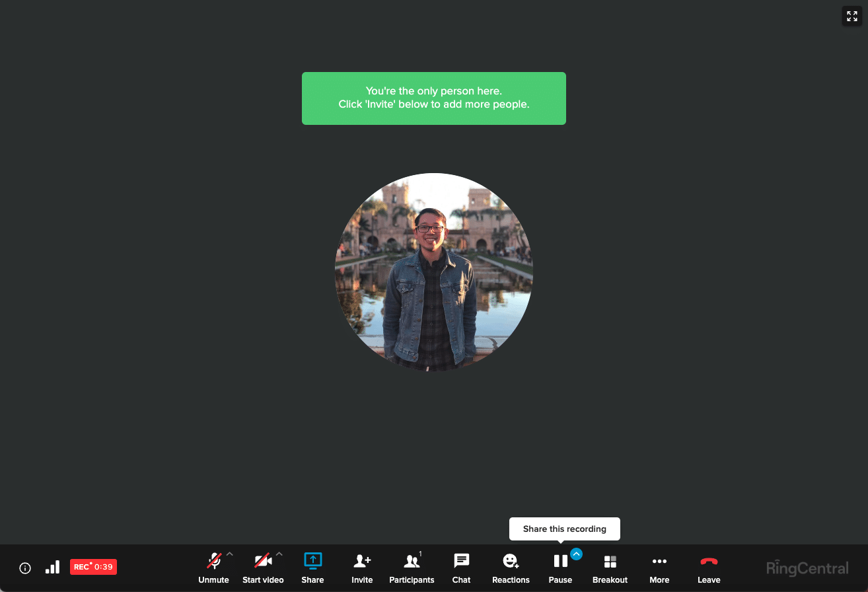This screenshot has height=592, width=868.
Task: Expand recording options chevron above Pause
Action: point(576,554)
